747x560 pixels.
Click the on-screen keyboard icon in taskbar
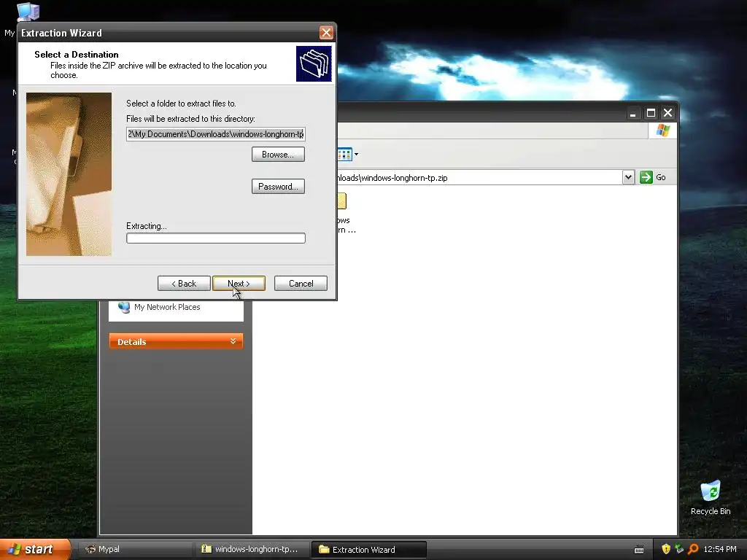coord(639,550)
